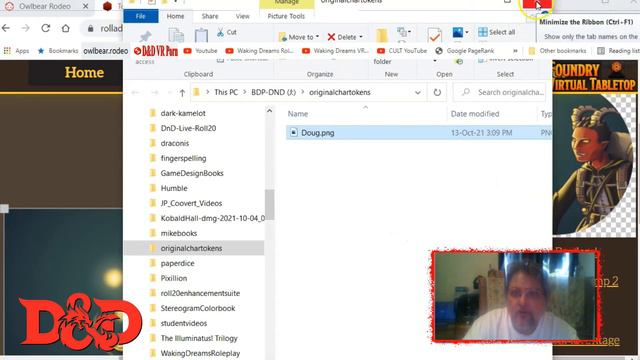Close the Owlbear Rodeo browser tab

point(85,6)
